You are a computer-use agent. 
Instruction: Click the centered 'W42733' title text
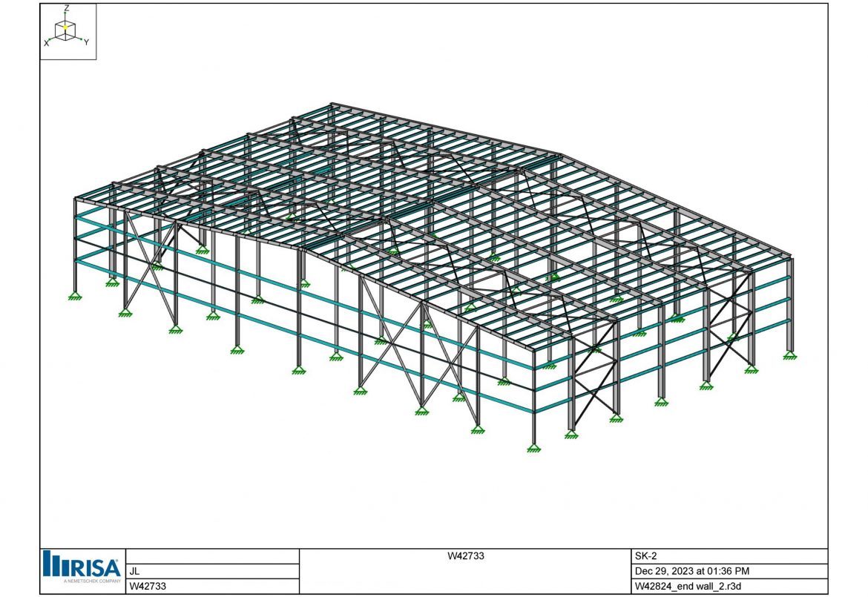coord(465,556)
